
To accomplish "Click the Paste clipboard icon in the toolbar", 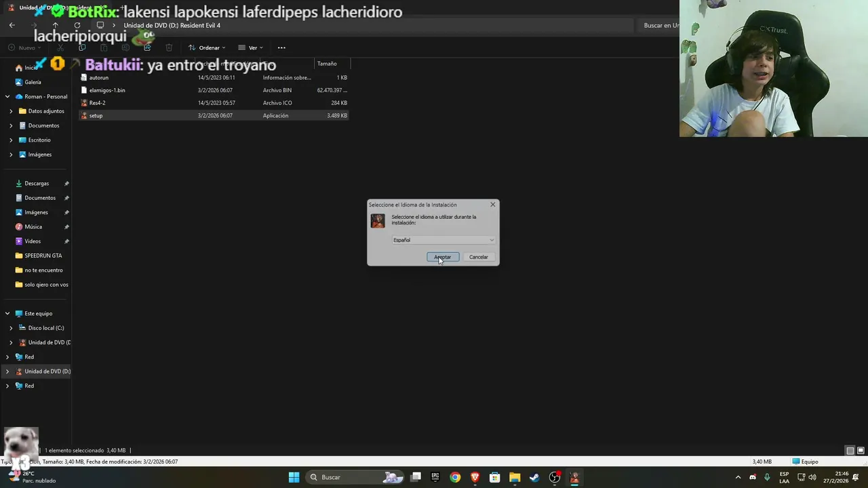I will [104, 47].
